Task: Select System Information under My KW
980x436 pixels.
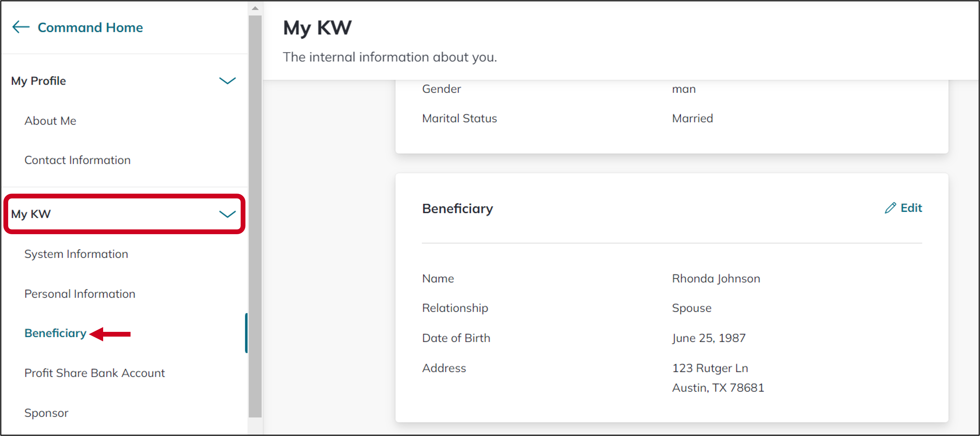Action: [x=76, y=254]
